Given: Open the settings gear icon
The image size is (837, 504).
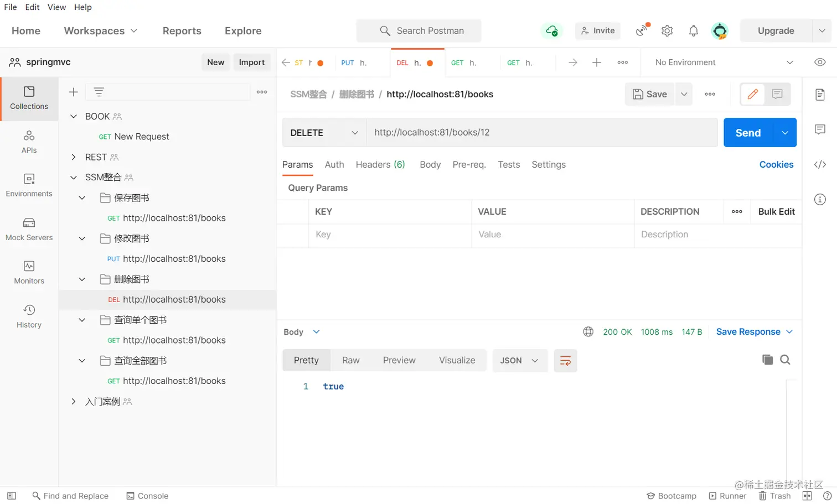Looking at the screenshot, I should 667,31.
